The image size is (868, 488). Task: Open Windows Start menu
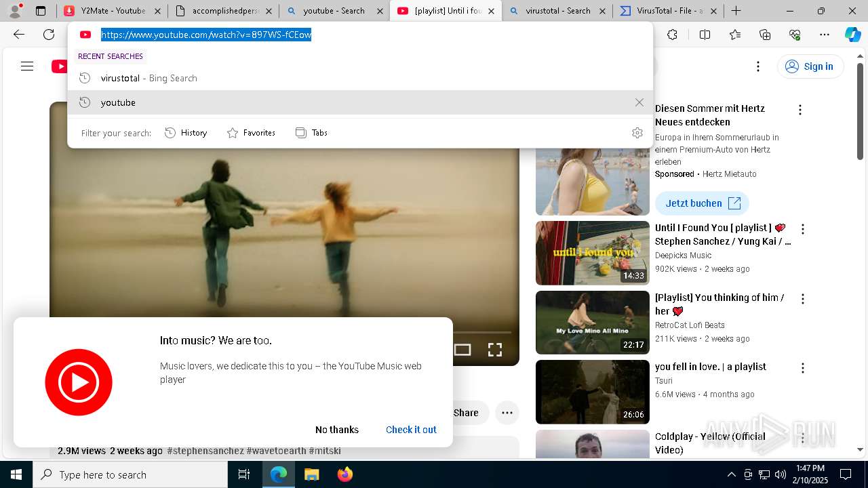click(x=16, y=474)
